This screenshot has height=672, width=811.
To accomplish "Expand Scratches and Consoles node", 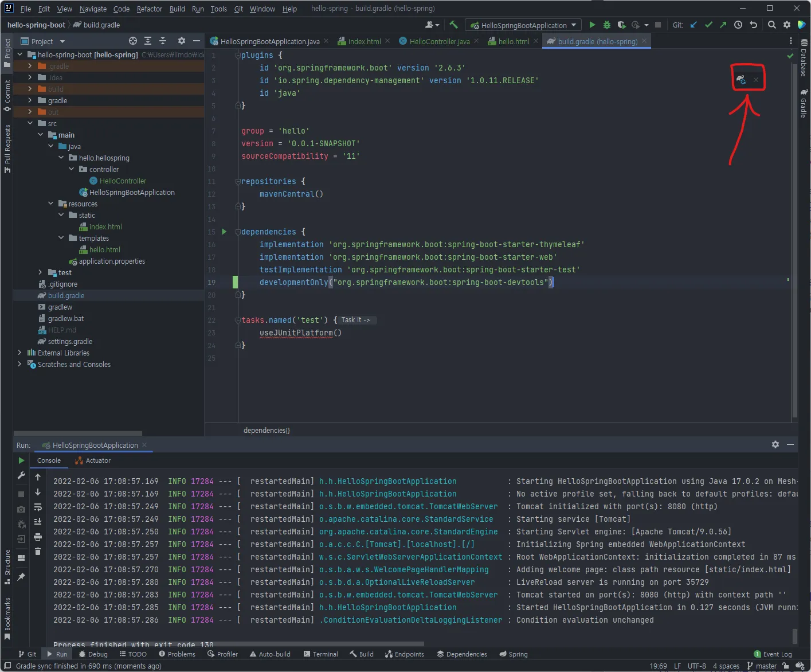I will [x=19, y=364].
